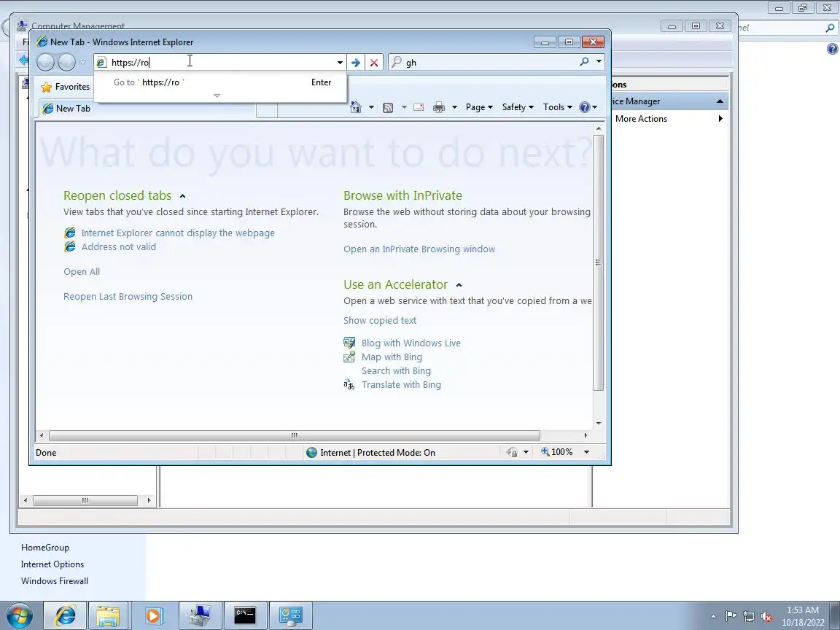The width and height of the screenshot is (840, 630).
Task: Collapse the Reopen closed tabs section
Action: point(183,196)
